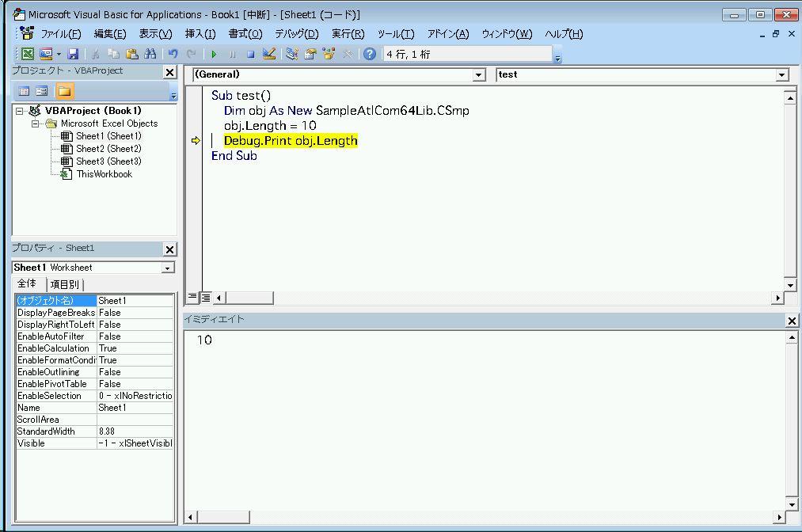Collapse the Microsoft Excel Objects folder
The height and width of the screenshot is (532, 802).
(36, 123)
